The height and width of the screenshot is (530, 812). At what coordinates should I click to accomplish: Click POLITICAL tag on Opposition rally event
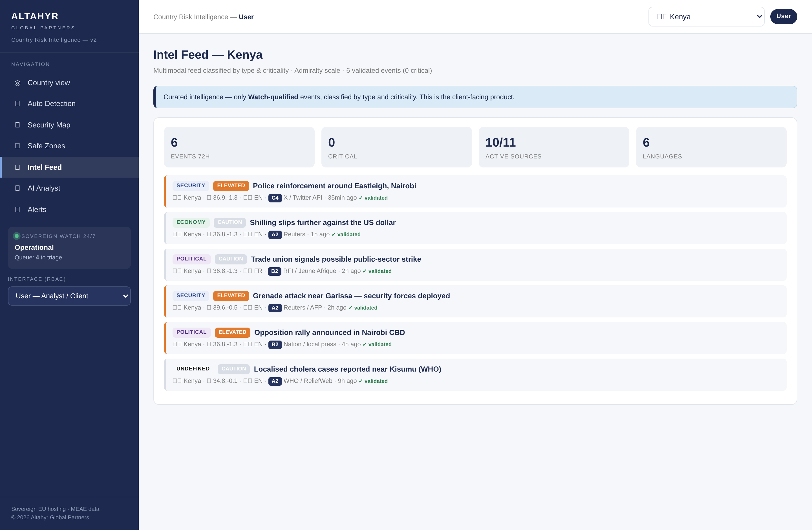(x=191, y=332)
